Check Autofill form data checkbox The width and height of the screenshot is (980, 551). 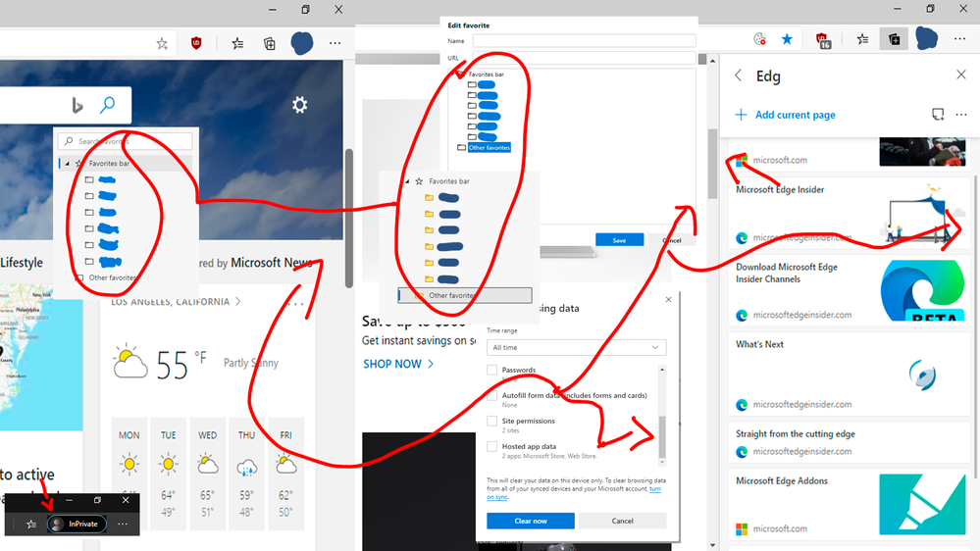tap(491, 395)
